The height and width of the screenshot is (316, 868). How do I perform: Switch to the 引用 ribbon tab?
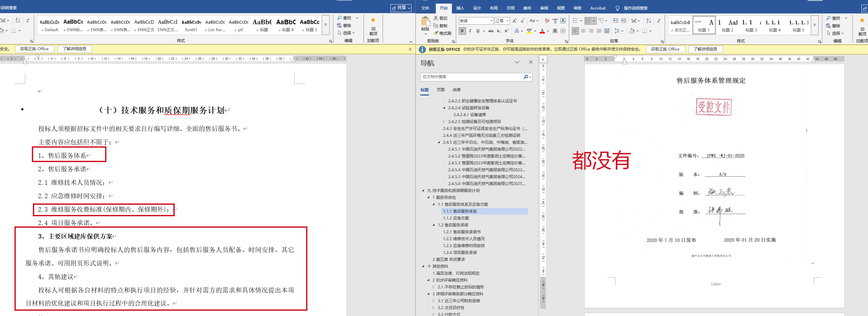click(510, 8)
